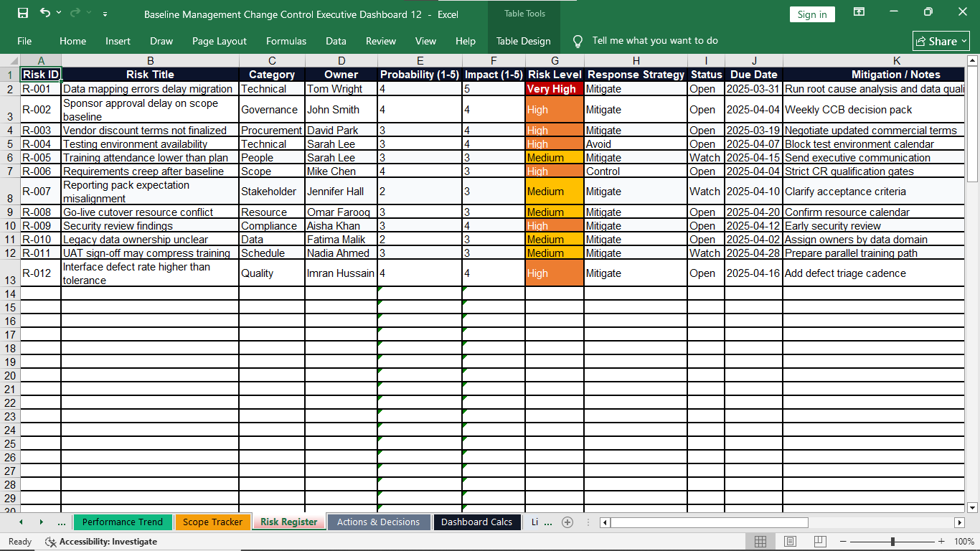Switch to the Data ribbon tab

tap(336, 41)
